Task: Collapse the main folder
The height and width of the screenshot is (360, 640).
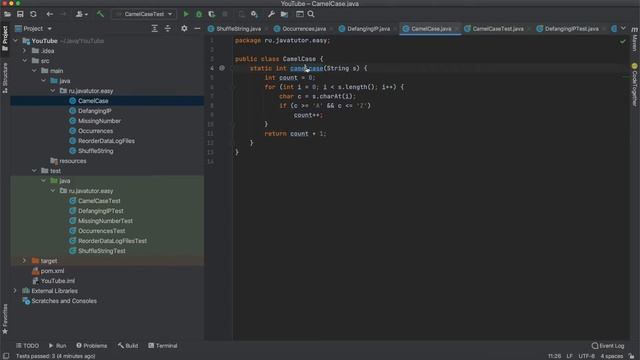Action: [34, 71]
